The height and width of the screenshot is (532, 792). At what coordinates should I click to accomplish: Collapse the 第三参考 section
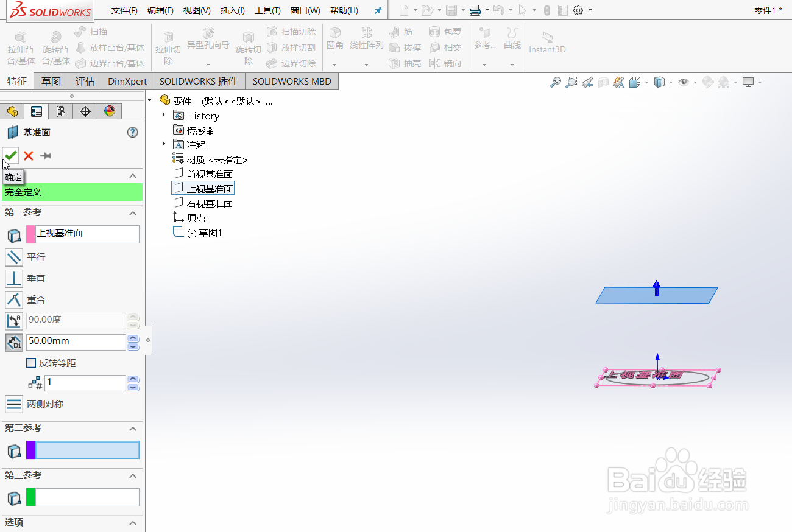point(133,476)
